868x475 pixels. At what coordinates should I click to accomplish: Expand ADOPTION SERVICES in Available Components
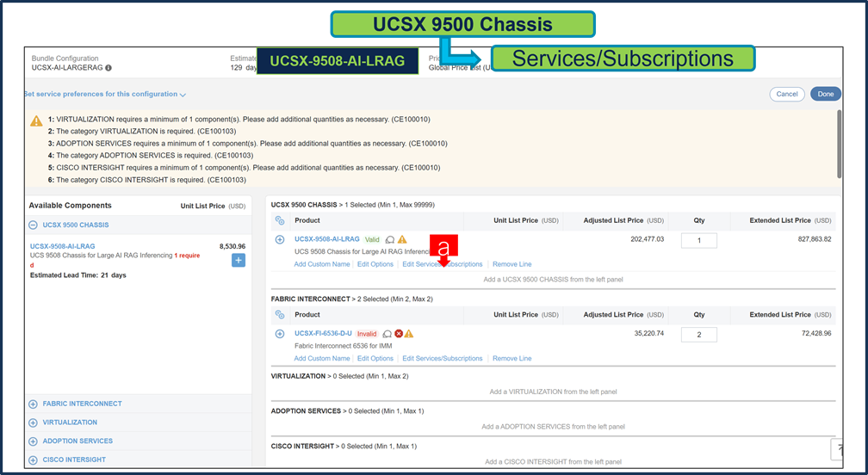34,441
